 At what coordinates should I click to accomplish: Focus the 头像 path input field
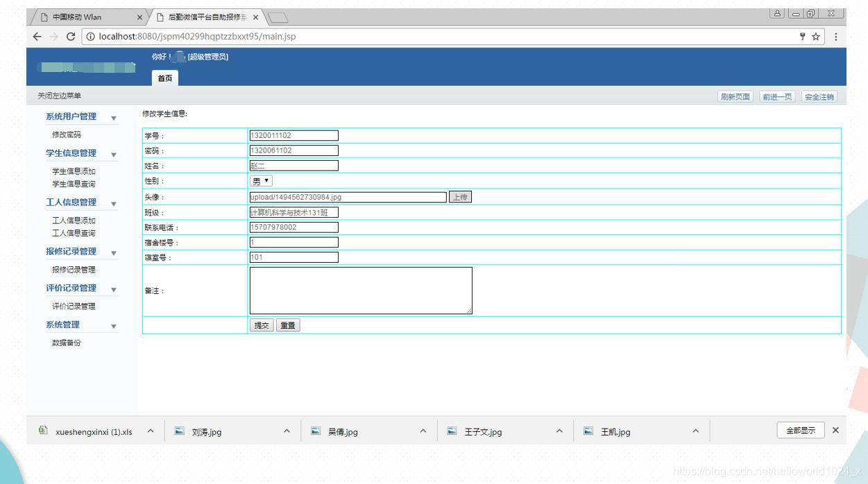click(348, 197)
